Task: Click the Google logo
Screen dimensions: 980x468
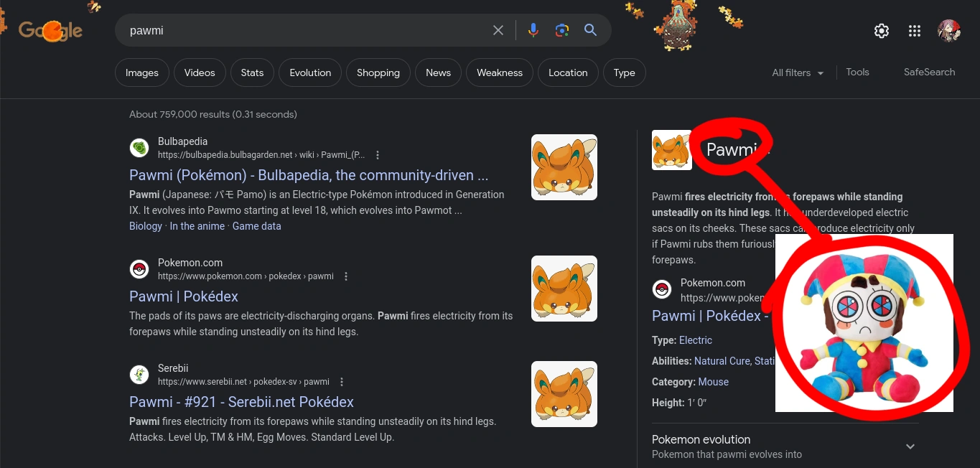Action: pyautogui.click(x=49, y=30)
